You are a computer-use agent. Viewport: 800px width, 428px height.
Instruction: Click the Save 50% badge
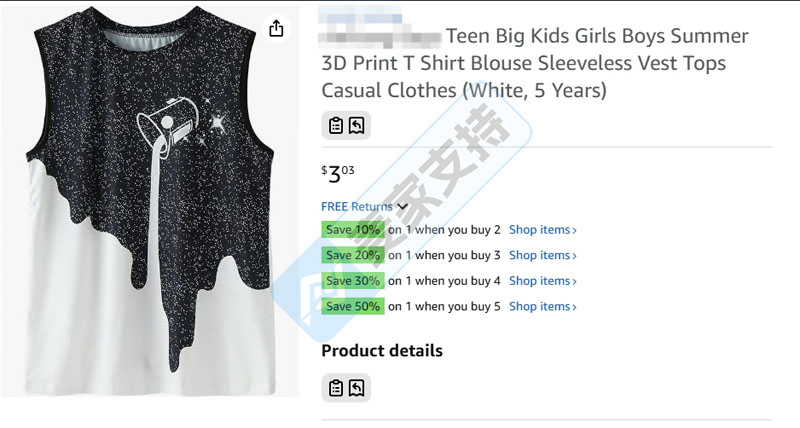click(353, 306)
